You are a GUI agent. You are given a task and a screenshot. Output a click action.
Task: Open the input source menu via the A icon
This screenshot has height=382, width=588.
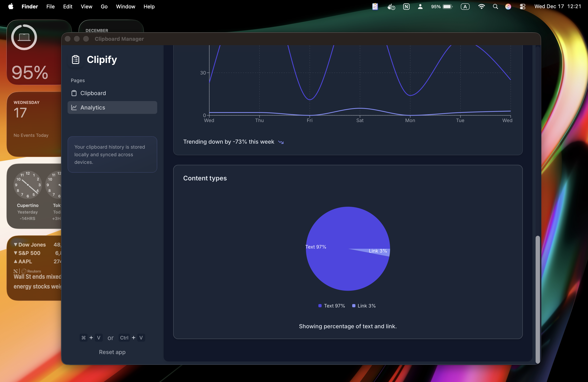(465, 7)
